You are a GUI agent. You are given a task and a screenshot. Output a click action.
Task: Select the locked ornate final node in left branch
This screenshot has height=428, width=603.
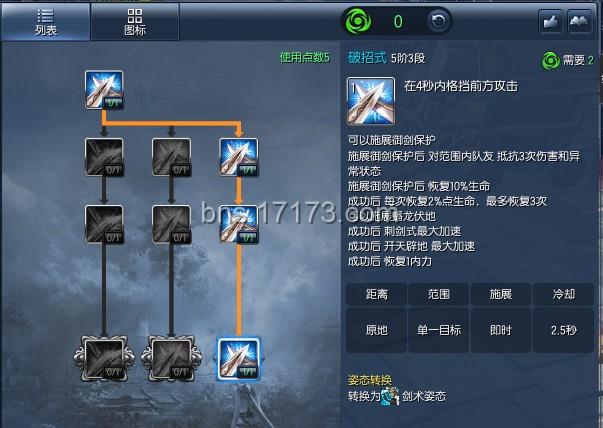(104, 358)
